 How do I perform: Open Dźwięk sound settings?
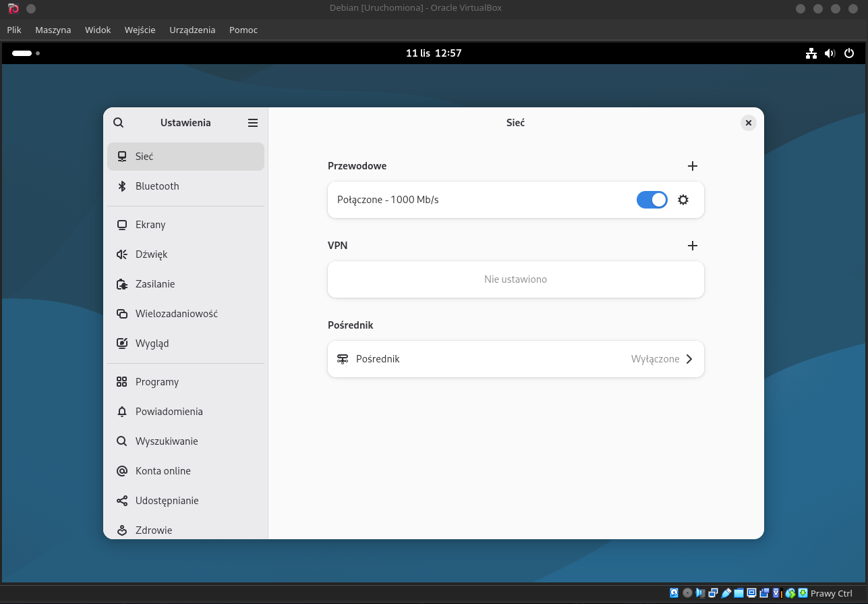coord(185,254)
